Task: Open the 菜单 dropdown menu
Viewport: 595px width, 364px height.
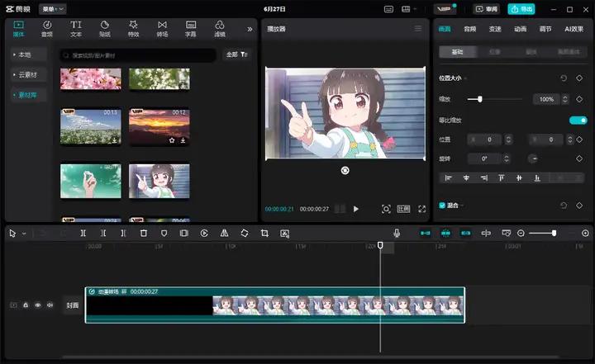Action: 55,9
